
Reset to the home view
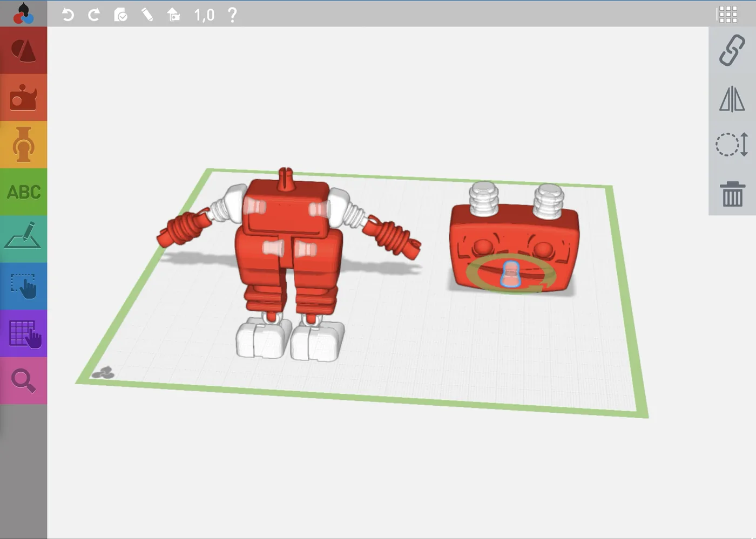[173, 15]
